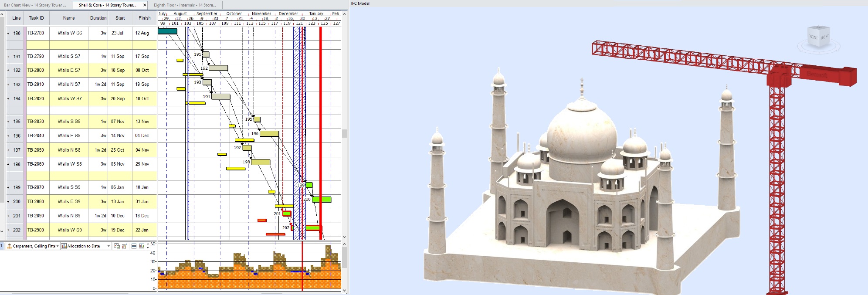Image resolution: width=868 pixels, height=295 pixels.
Task: Click the histogram bar chart toolbar icon
Action: point(141,246)
